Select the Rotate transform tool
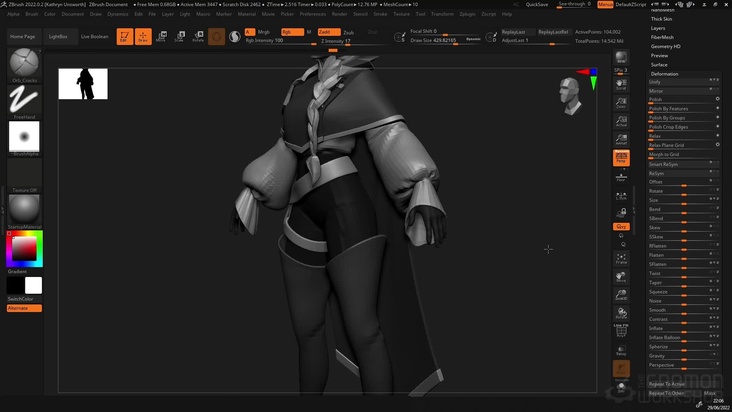Image resolution: width=732 pixels, height=412 pixels. [x=198, y=36]
